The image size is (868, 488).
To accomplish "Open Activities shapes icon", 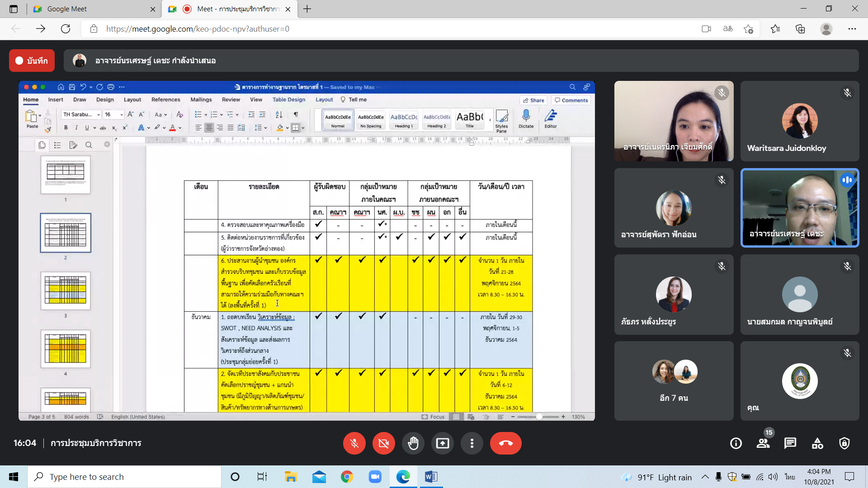I will pos(817,443).
